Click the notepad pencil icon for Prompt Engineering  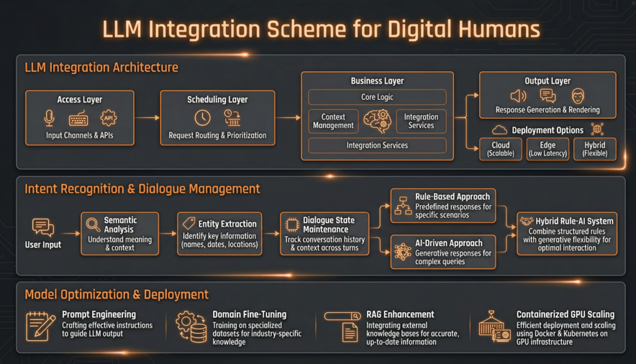(40, 327)
